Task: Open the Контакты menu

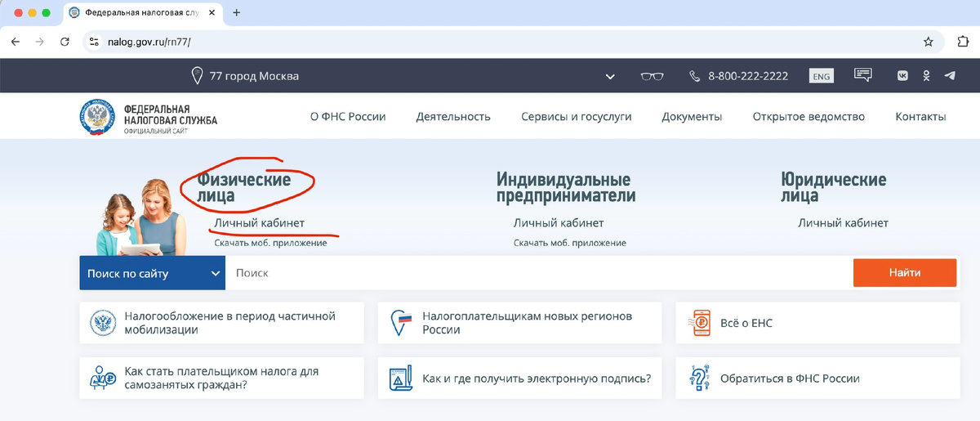Action: point(920,117)
